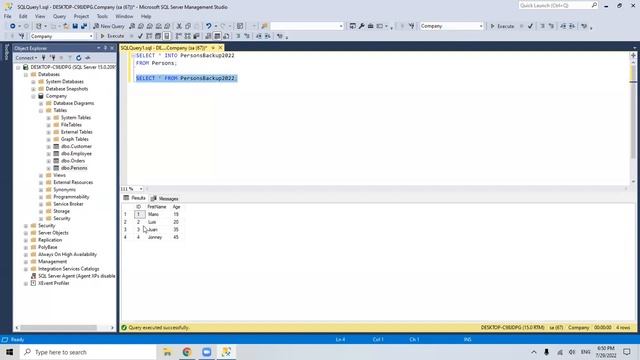Image resolution: width=640 pixels, height=360 pixels.
Task: Switch to the Messages tab
Action: pyautogui.click(x=164, y=198)
